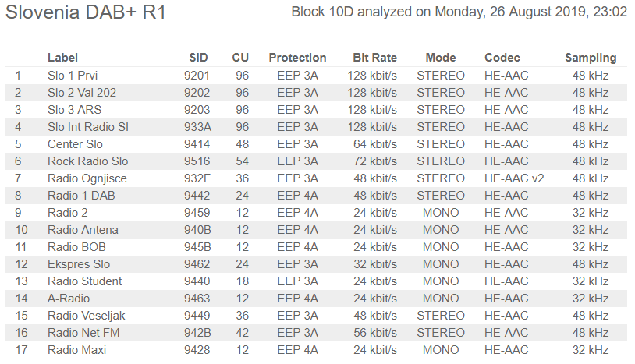Click the SID column header
Viewport: 635px width, 364px height.
point(198,58)
